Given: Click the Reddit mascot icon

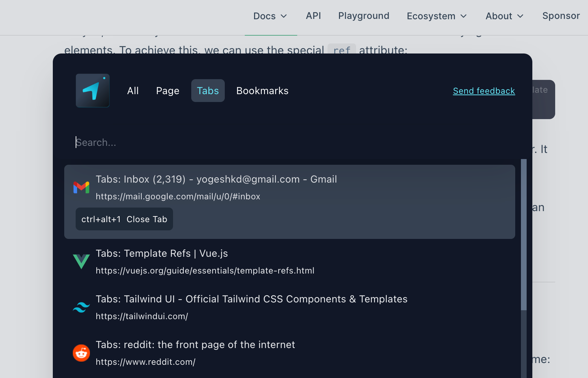Looking at the screenshot, I should pos(81,353).
